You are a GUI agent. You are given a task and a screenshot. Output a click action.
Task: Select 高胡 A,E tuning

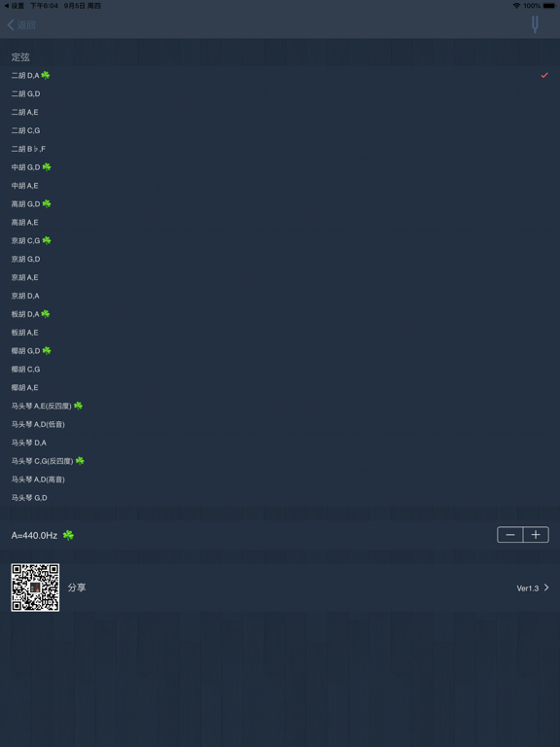click(280, 222)
